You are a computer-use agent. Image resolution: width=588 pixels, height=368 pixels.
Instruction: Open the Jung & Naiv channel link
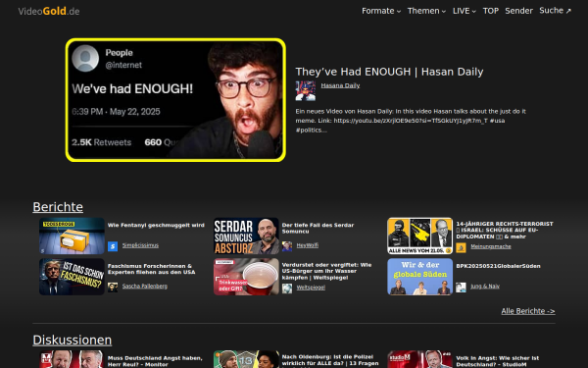tap(485, 287)
